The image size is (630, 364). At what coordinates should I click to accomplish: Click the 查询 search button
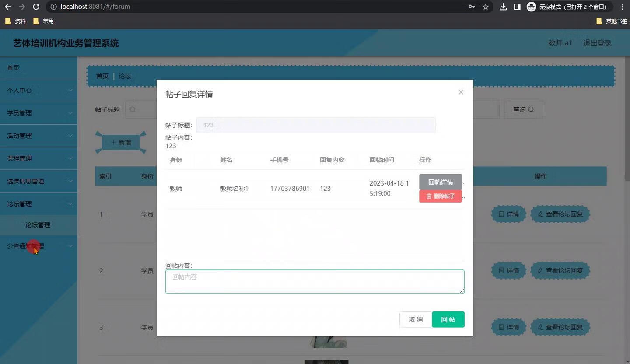tap(524, 109)
